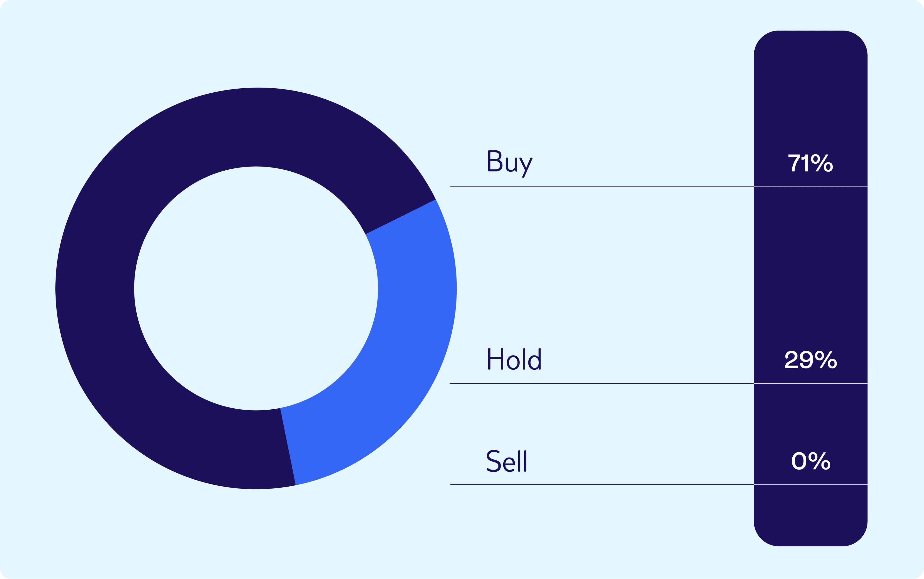The image size is (924, 579).
Task: Click the 71% Buy value
Action: click(810, 163)
